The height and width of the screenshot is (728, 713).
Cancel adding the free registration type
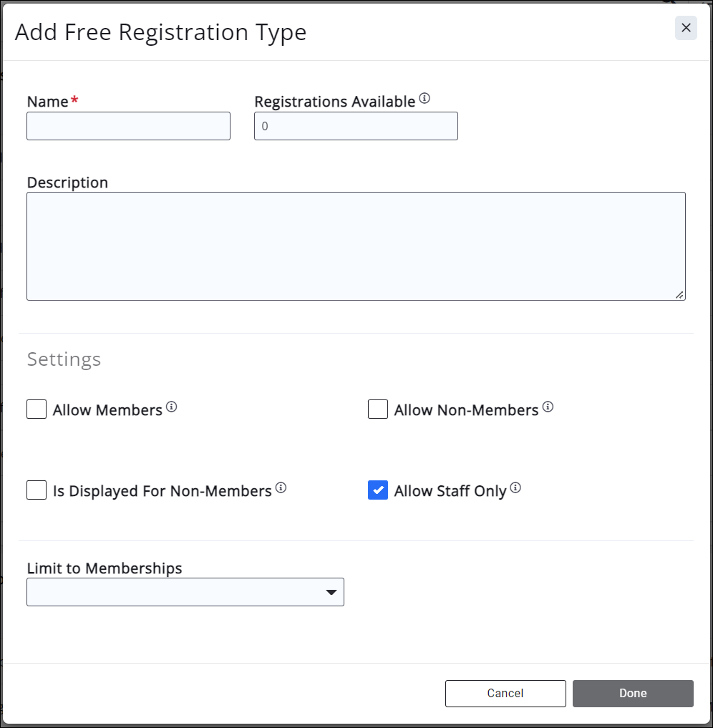[505, 693]
